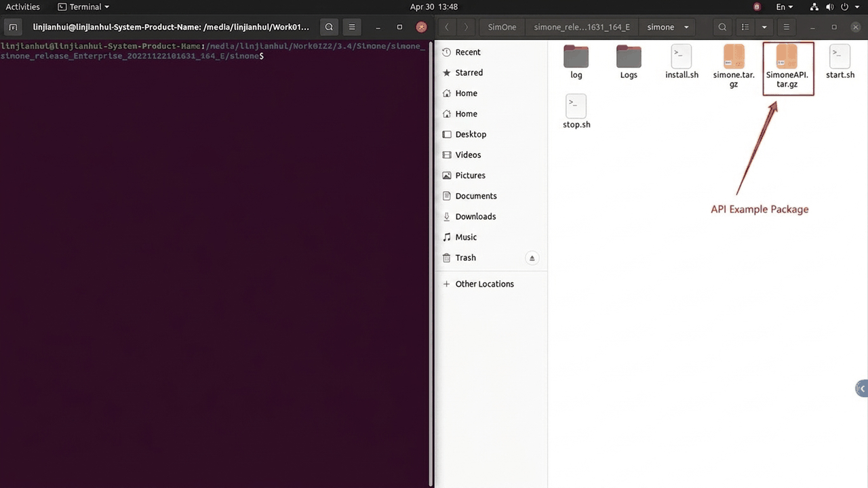Select the SimoneAPI.tar.gz archive
The image size is (868, 488).
[787, 66]
